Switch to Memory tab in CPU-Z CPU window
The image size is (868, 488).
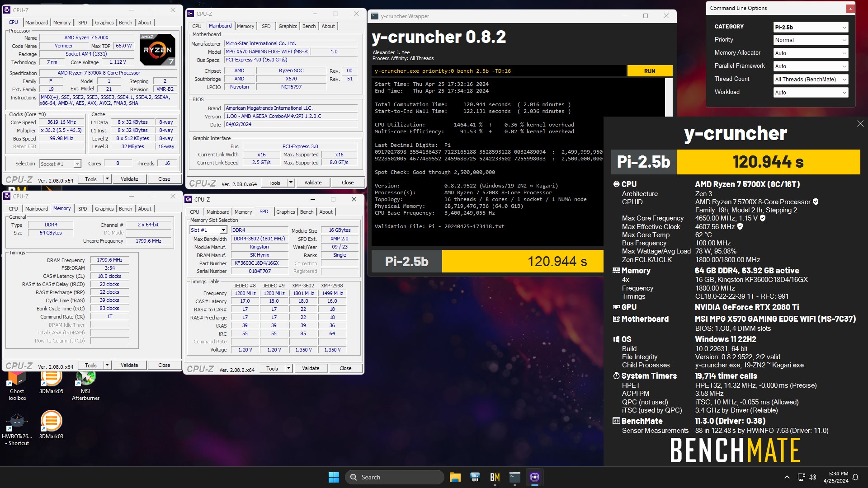62,23
